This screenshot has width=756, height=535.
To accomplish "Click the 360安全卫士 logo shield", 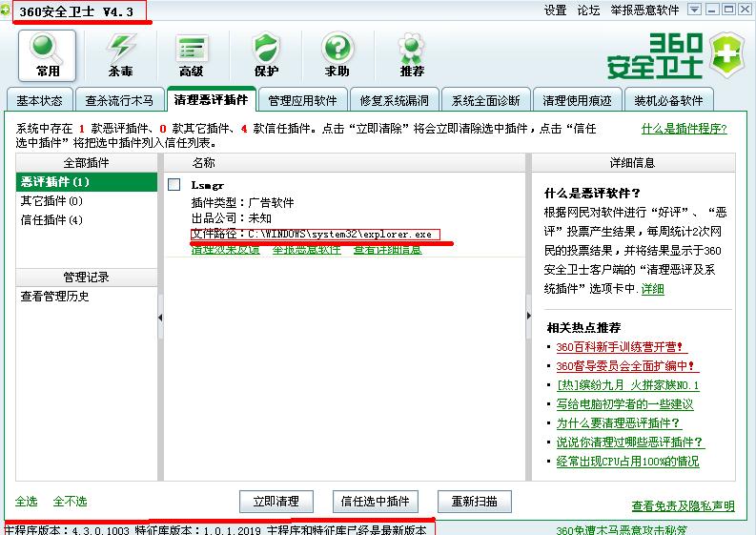I will [726, 55].
